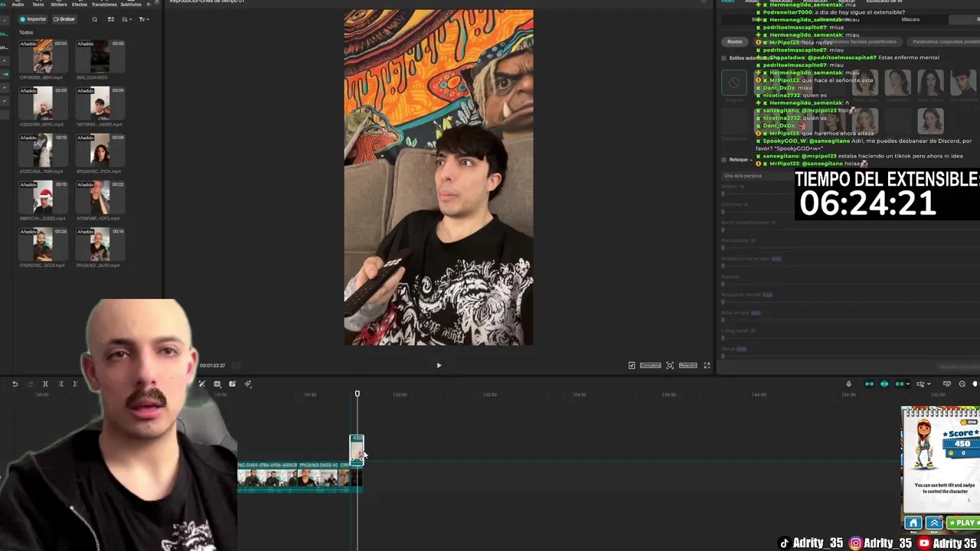This screenshot has height=551, width=980.
Task: Open the Rostro tab in right panel
Action: [x=735, y=41]
